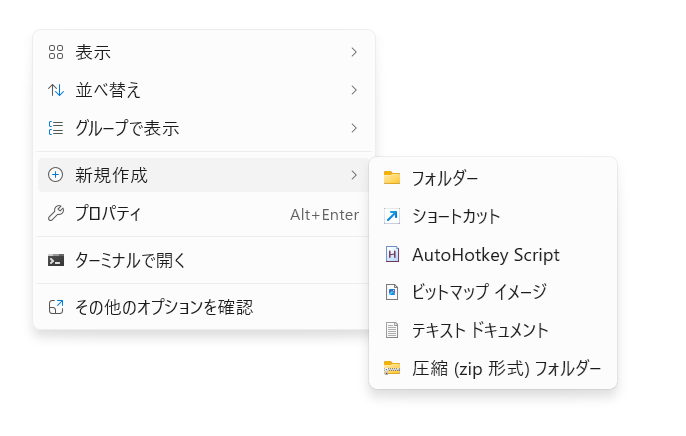
Task: Click the plus circle icon for 新規作成
Action: [x=56, y=175]
